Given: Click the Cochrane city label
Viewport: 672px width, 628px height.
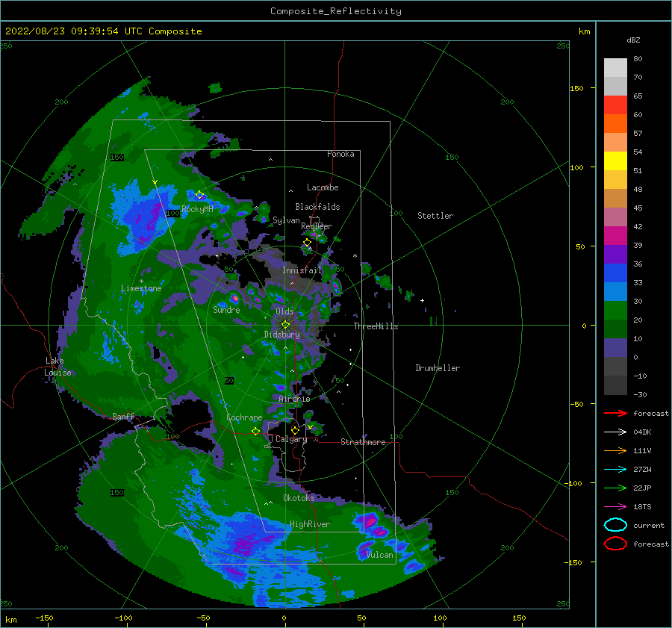Looking at the screenshot, I should coord(244,417).
